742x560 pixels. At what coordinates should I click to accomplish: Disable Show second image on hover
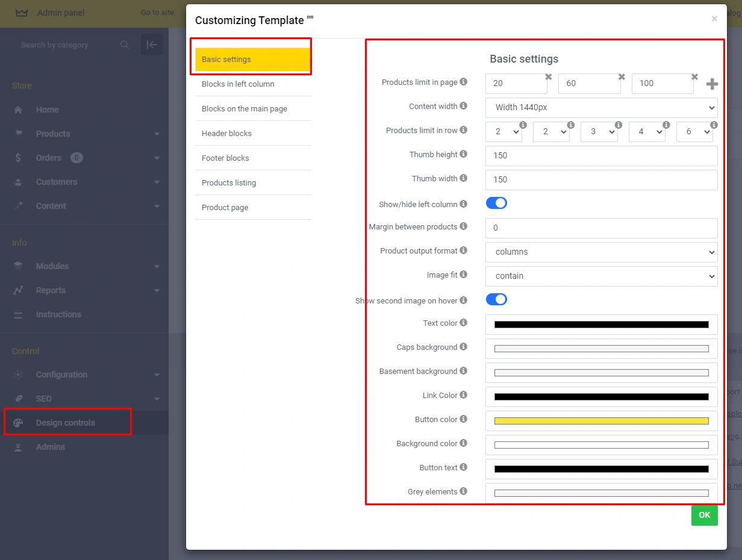tap(496, 300)
